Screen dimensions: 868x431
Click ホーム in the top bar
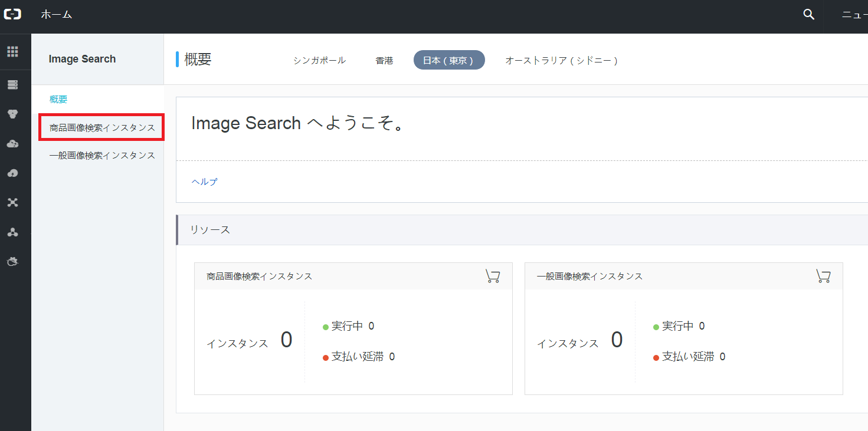56,15
